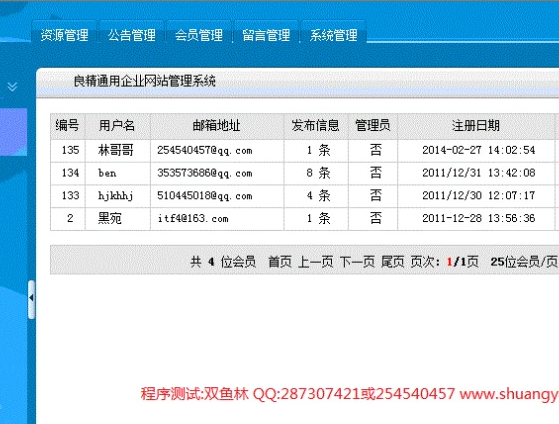Screen dimensions: 559x424
Task: Expand the double chevron sidebar arrow
Action: 12,86
